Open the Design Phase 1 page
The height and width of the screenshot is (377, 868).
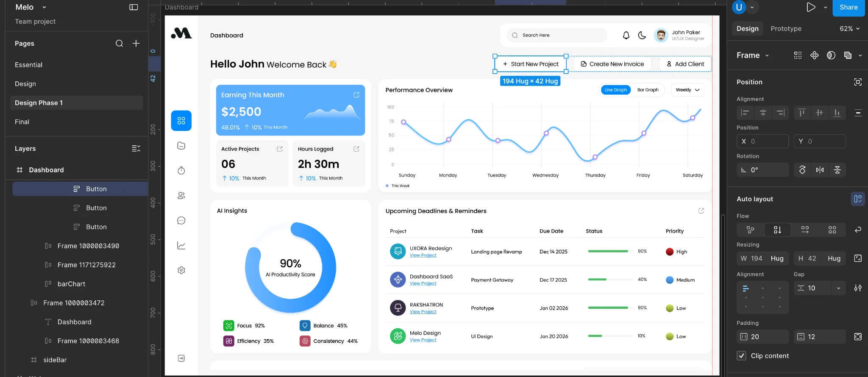[x=76, y=103]
